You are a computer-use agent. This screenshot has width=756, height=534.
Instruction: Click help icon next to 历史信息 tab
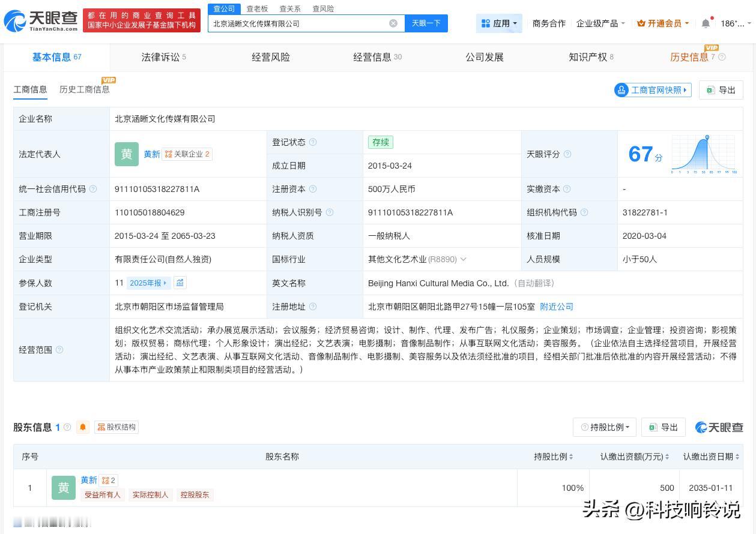point(722,57)
